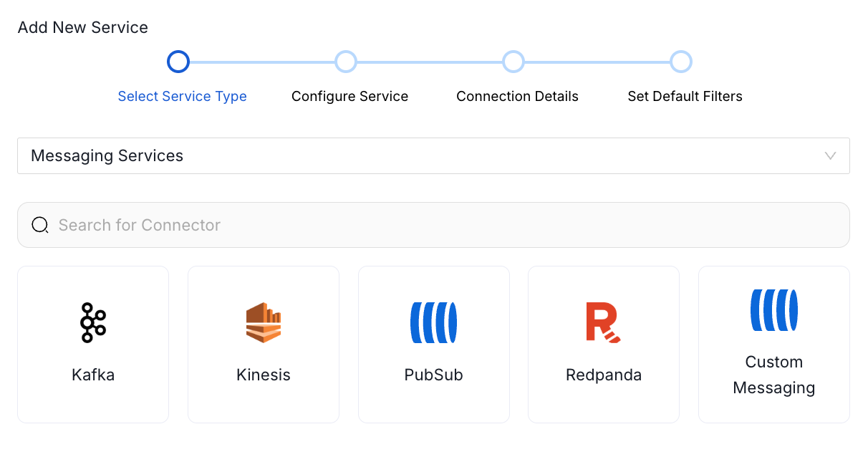The image size is (868, 457).
Task: Select the Kafka connector icon
Action: pos(93,322)
